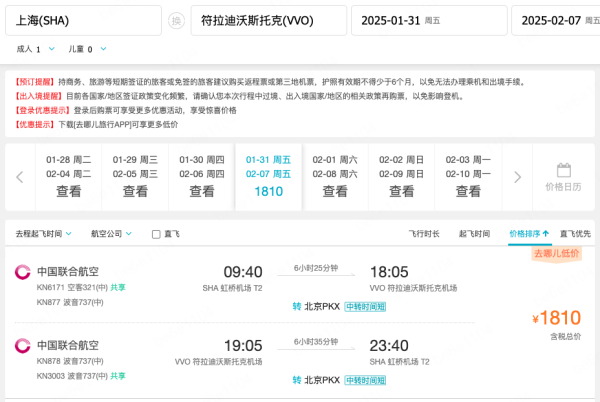The image size is (600, 402).
Task: Click flight number KN877 波音737(中)
Action: (70, 303)
